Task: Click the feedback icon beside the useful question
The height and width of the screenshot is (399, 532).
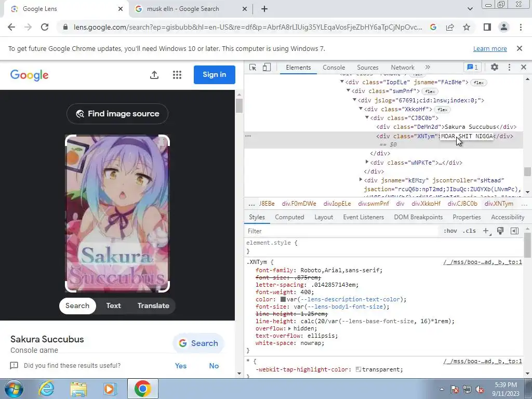Action: [x=14, y=365]
